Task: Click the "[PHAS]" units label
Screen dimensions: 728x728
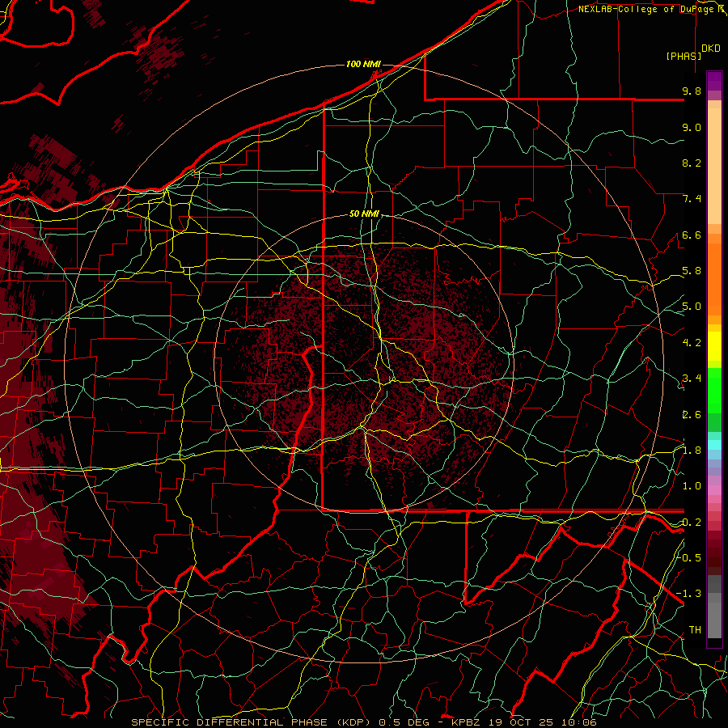Action: coord(684,56)
